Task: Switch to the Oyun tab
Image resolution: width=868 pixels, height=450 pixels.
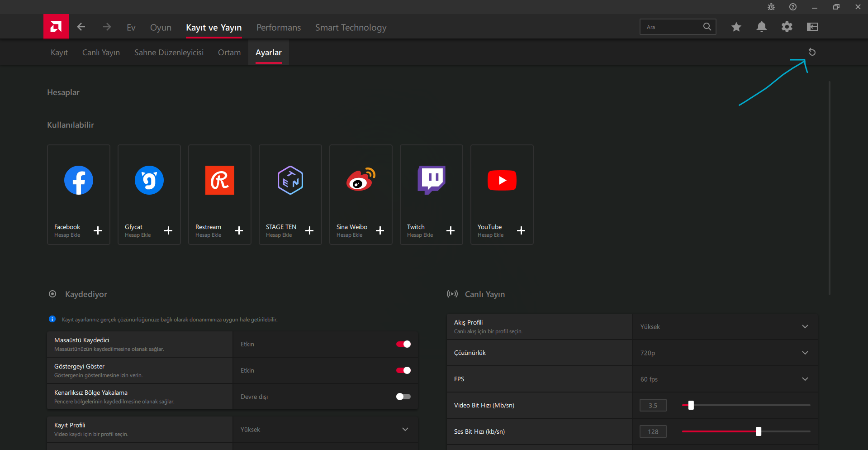Action: (161, 28)
